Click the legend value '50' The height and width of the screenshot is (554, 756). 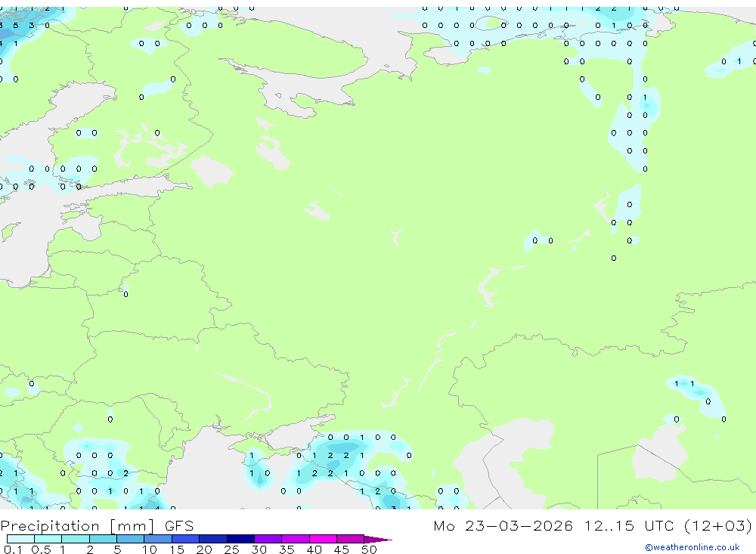(369, 549)
